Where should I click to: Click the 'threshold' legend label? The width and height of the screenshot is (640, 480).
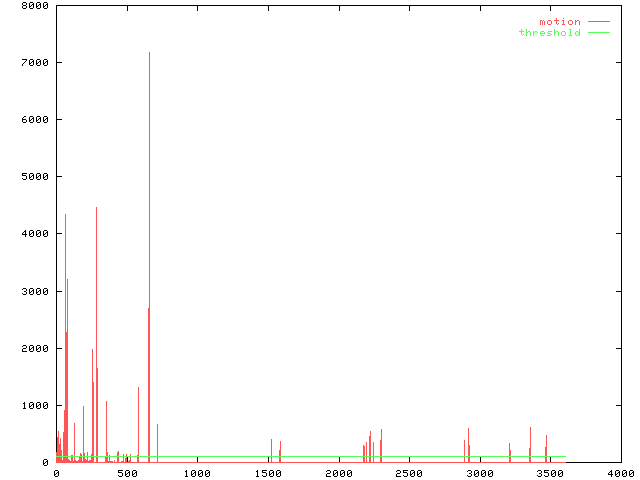tap(549, 33)
